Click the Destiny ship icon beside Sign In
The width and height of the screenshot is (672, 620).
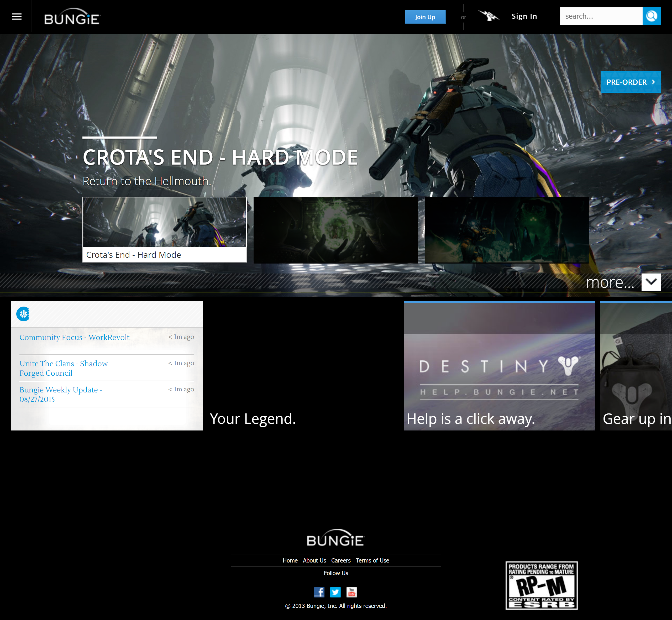click(x=489, y=16)
